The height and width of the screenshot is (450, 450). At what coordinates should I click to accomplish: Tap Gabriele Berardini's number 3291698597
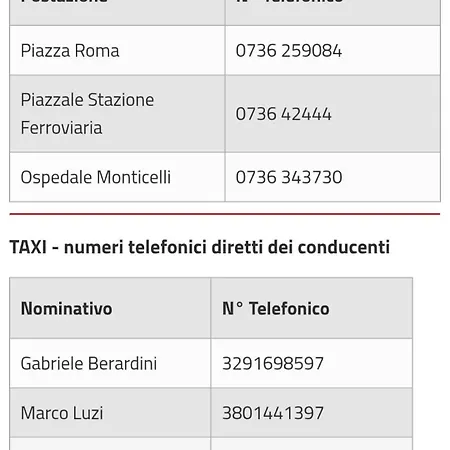pyautogui.click(x=273, y=363)
